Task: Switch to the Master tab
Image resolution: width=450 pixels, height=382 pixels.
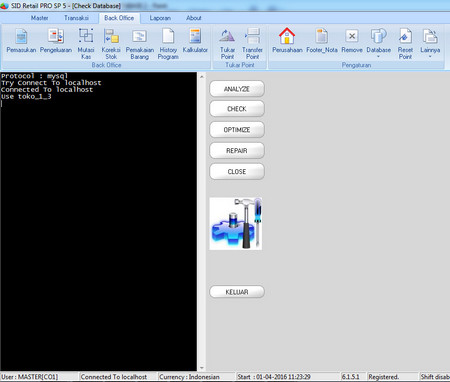Action: pyautogui.click(x=39, y=18)
